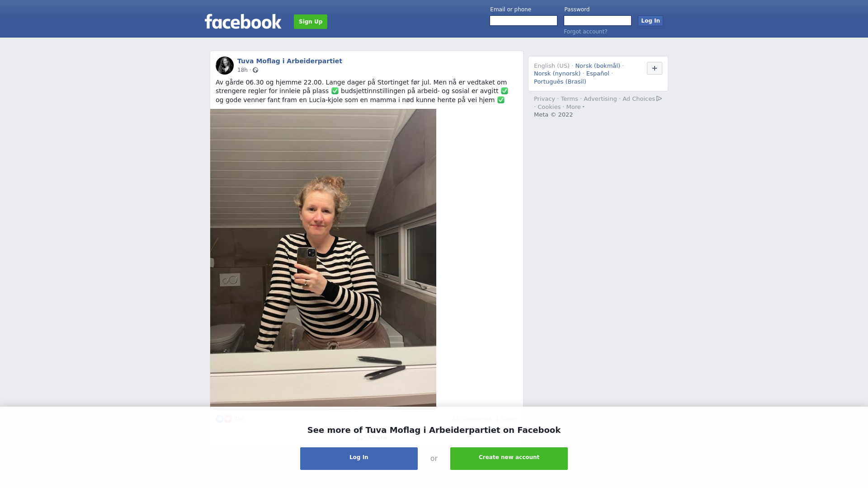Open Tuva Moflag's profile picture avatar
Image resolution: width=868 pixels, height=488 pixels.
(225, 66)
